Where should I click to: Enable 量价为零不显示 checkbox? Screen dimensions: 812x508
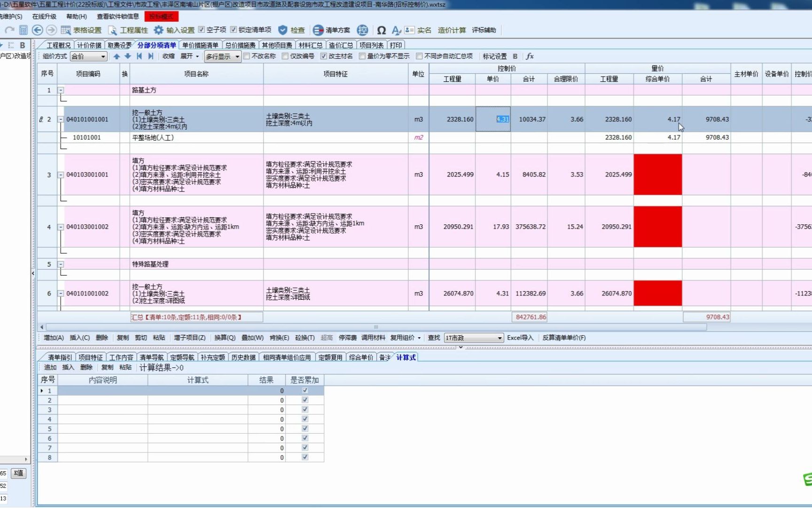click(x=362, y=56)
